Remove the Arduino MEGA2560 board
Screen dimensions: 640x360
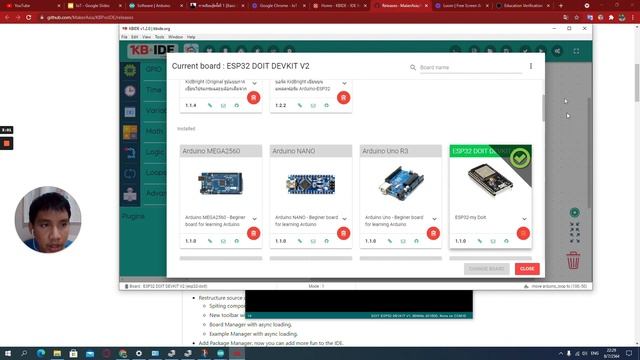pos(253,233)
